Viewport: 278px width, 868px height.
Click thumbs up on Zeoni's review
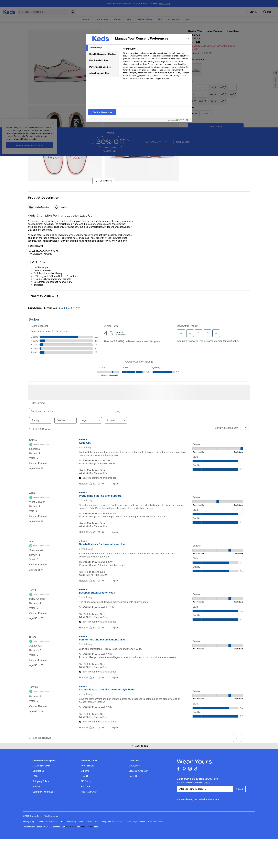click(x=91, y=532)
